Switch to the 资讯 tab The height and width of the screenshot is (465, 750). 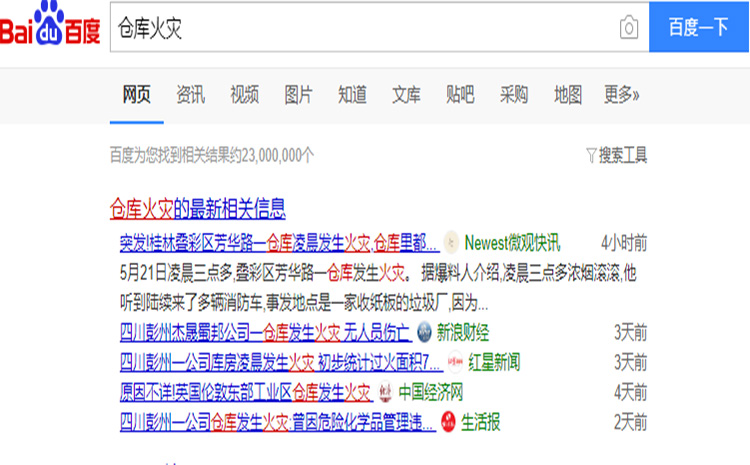(x=190, y=95)
